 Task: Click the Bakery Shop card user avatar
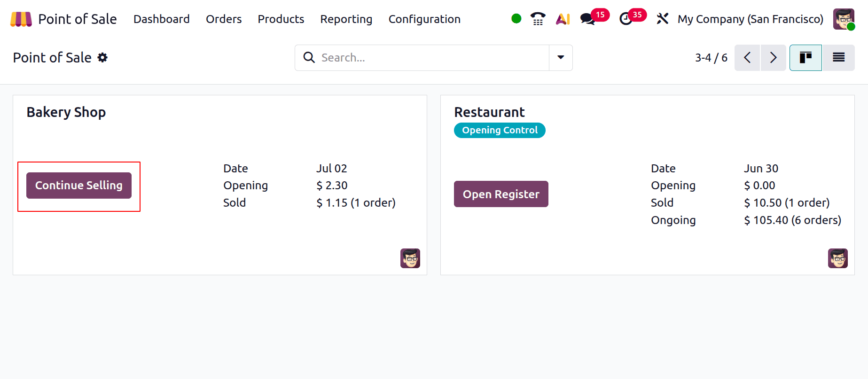click(410, 258)
